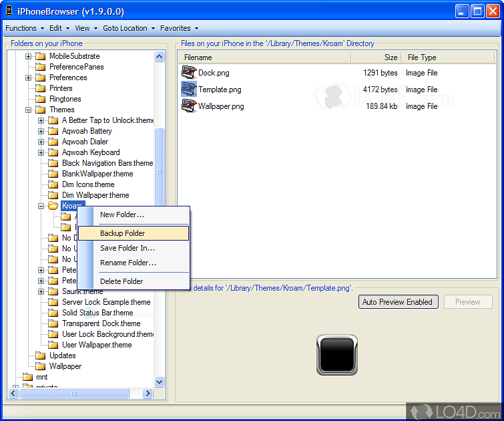
Task: Choose Delete Folder from context menu
Action: pos(134,281)
